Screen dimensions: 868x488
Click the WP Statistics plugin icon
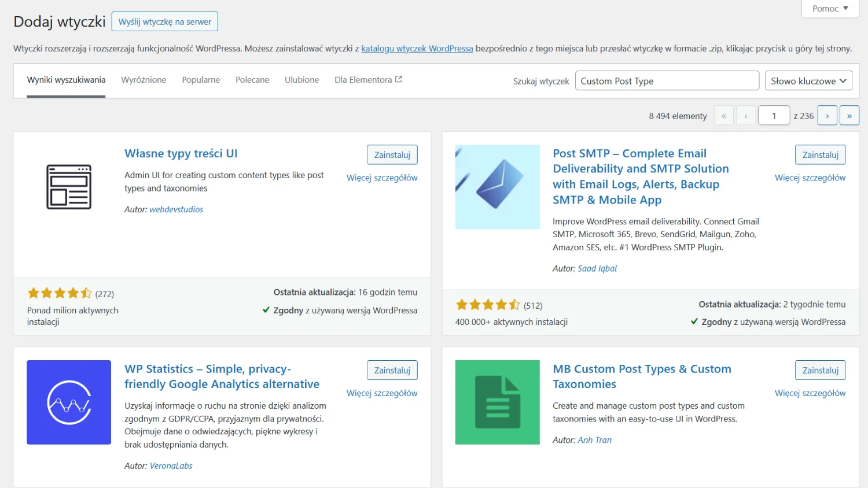coord(69,402)
